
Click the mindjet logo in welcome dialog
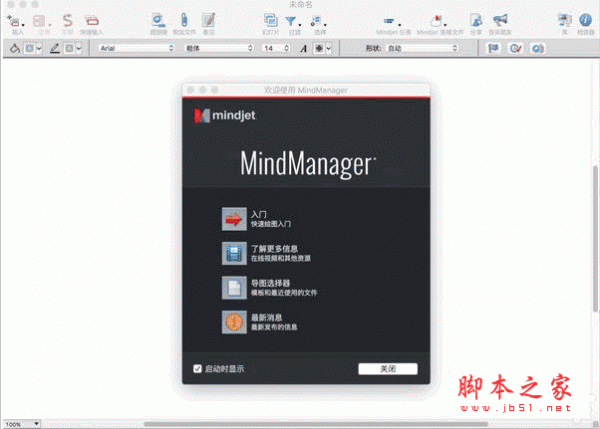coord(225,116)
